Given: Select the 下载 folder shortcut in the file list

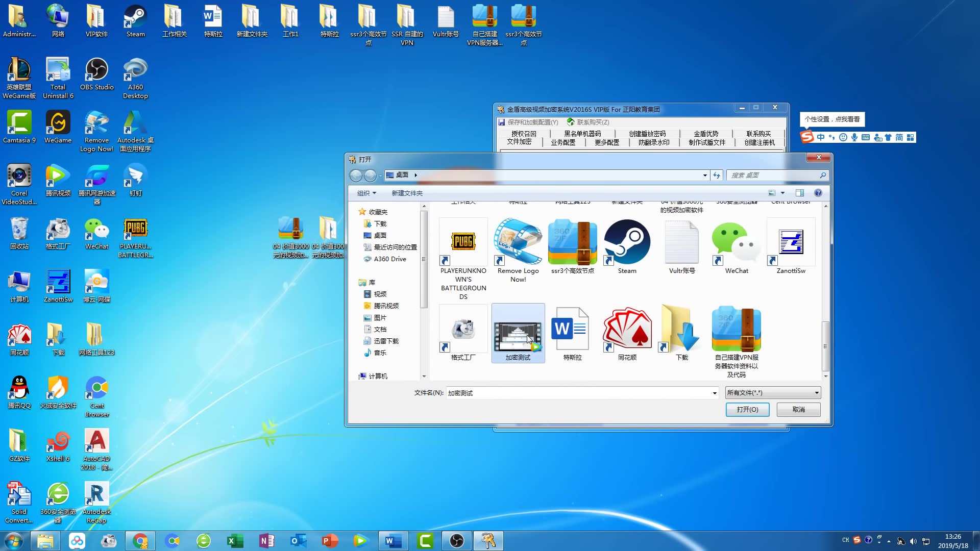Looking at the screenshot, I should [x=682, y=334].
